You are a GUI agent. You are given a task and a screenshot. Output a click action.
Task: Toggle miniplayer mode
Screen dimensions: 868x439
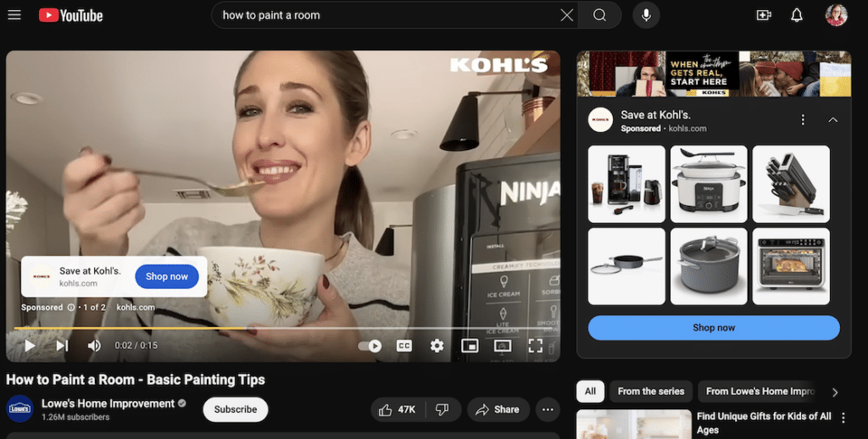[x=470, y=346]
